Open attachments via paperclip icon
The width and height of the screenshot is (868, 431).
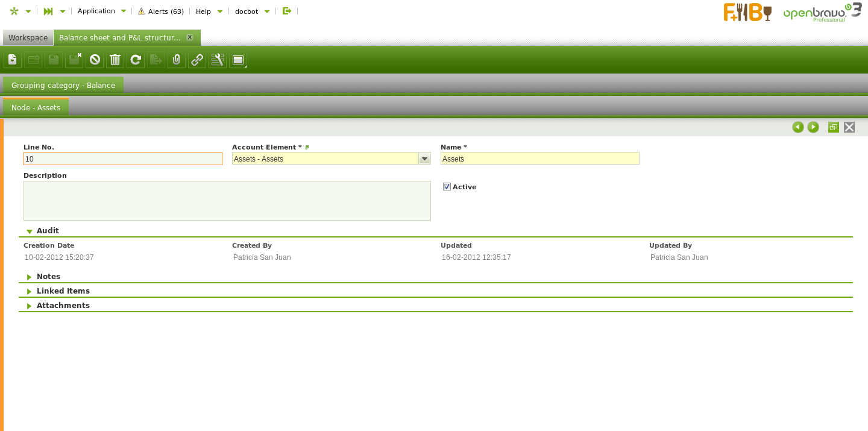tap(177, 60)
